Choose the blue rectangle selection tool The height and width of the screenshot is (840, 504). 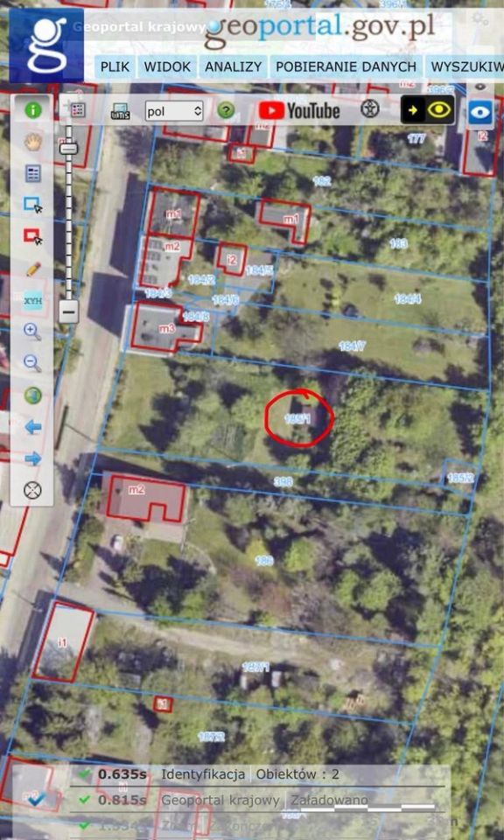coord(33,205)
